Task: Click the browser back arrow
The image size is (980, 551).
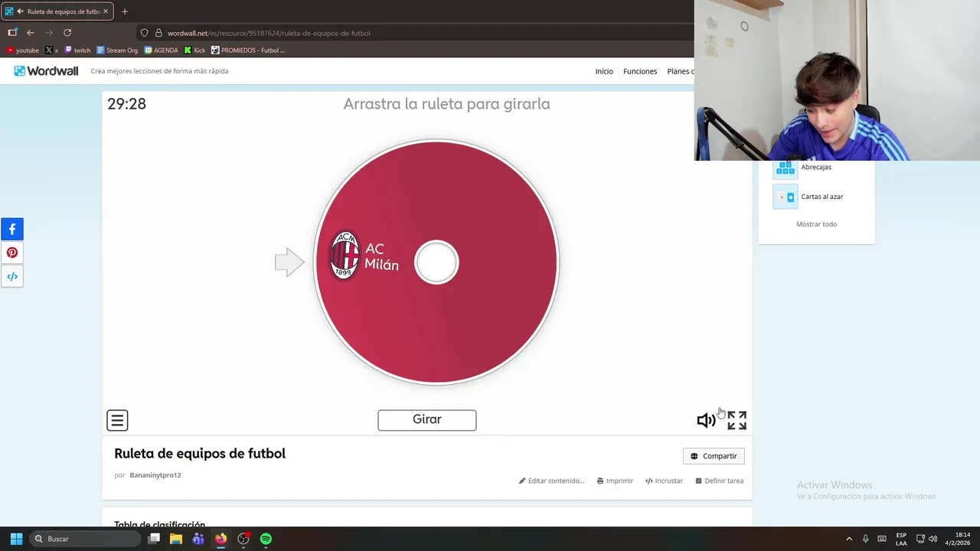Action: coord(31,33)
